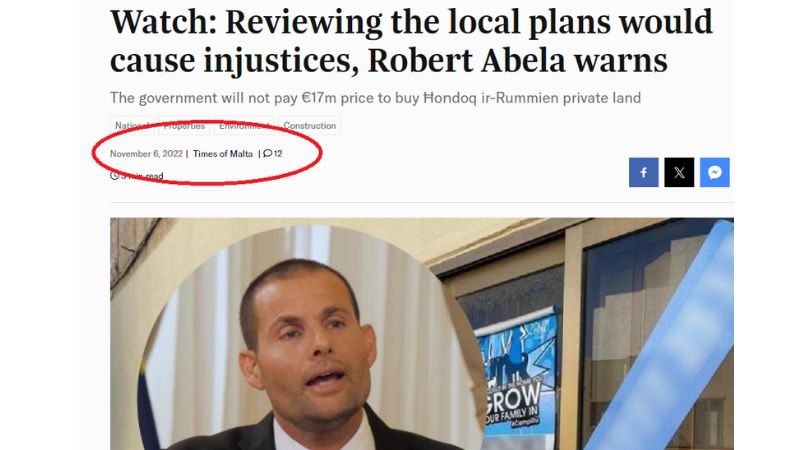Open the Construction category tag
The height and width of the screenshot is (450, 800).
click(x=310, y=126)
